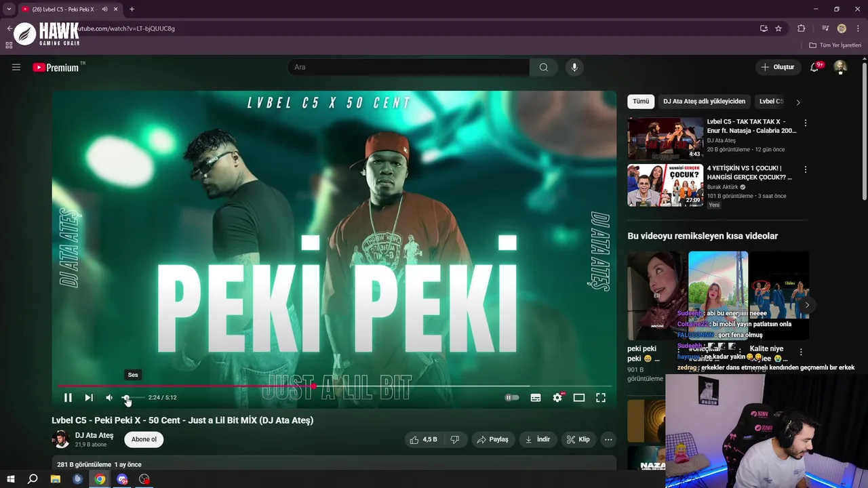Open a new browser tab

pyautogui.click(x=132, y=9)
